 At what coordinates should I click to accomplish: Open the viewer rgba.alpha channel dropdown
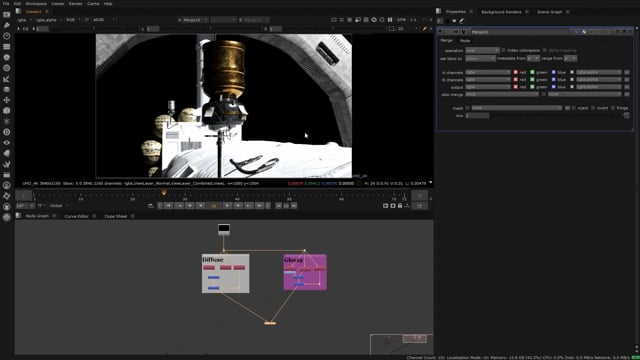tap(49, 20)
